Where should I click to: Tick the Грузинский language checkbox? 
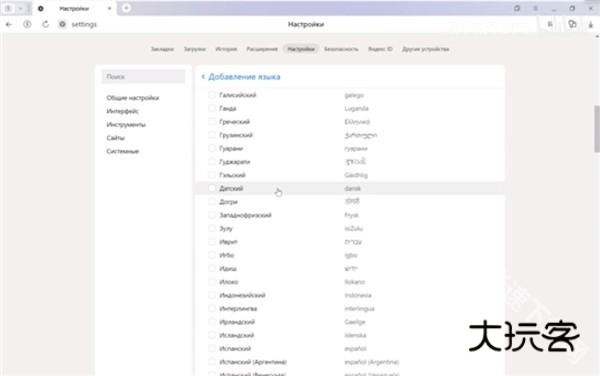pyautogui.click(x=212, y=135)
